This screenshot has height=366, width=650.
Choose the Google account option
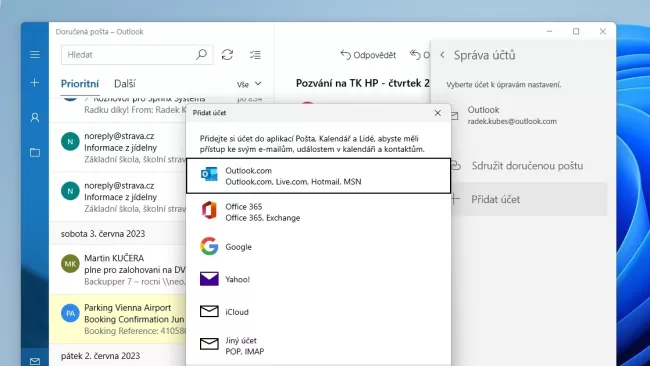coord(318,247)
